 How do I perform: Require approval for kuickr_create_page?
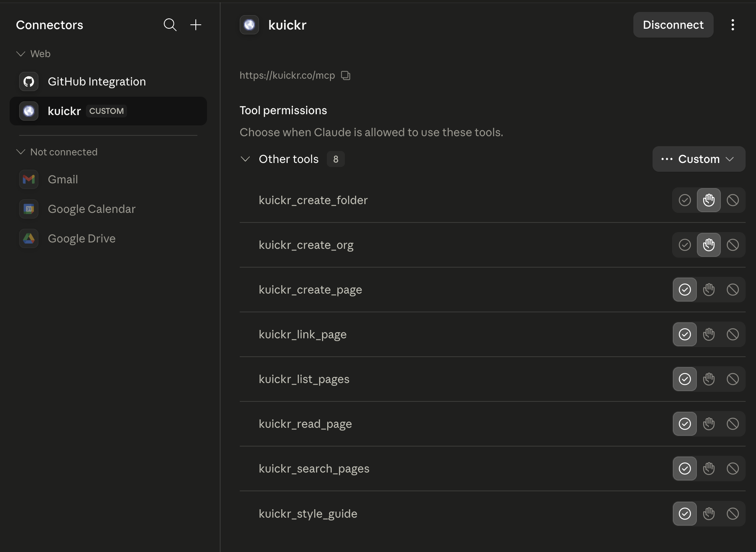(709, 290)
